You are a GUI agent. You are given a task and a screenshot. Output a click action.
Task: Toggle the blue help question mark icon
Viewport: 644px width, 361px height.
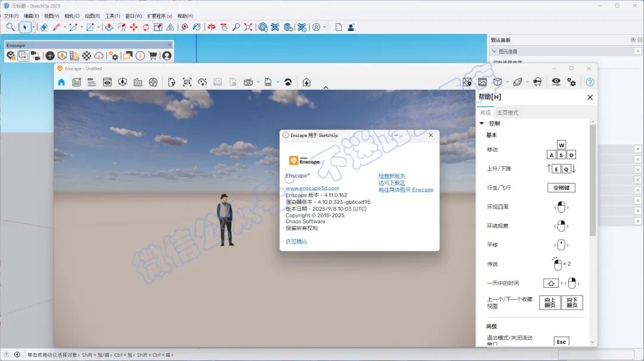click(x=590, y=82)
